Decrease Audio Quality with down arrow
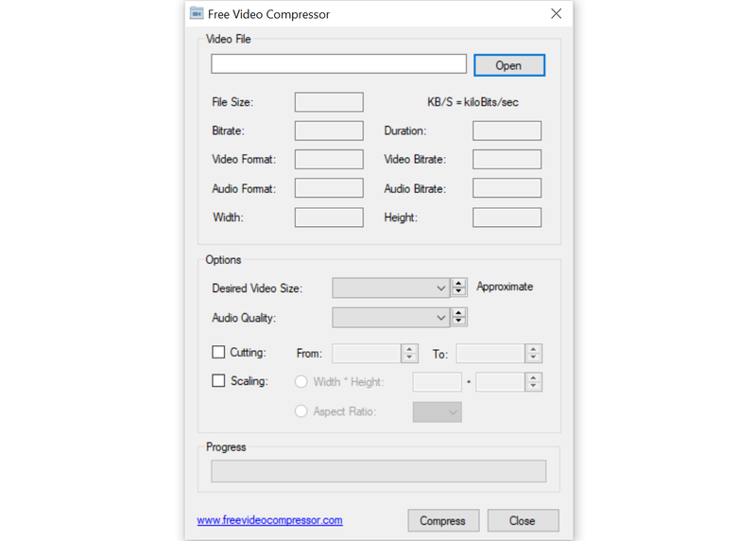756x541 pixels. 458,321
